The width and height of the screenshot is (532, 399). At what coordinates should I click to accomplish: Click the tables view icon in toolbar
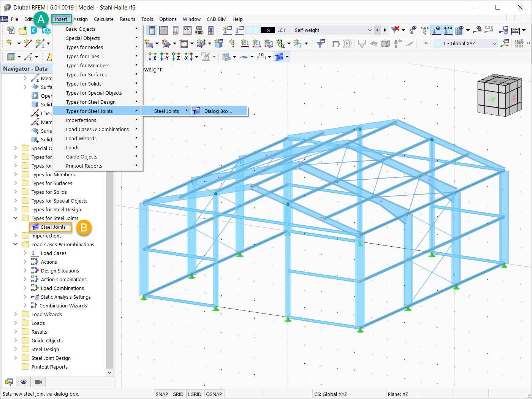pyautogui.click(x=163, y=30)
